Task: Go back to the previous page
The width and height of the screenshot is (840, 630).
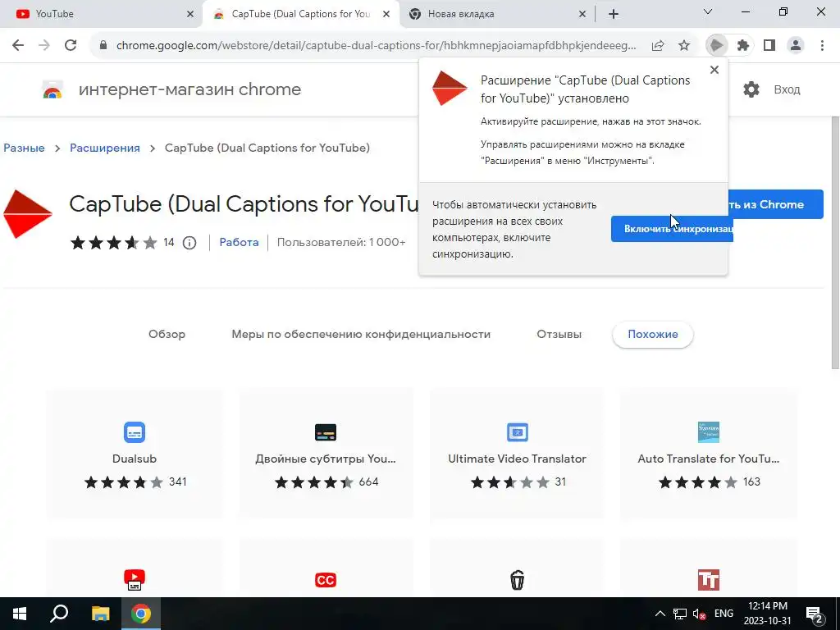Action: point(18,46)
